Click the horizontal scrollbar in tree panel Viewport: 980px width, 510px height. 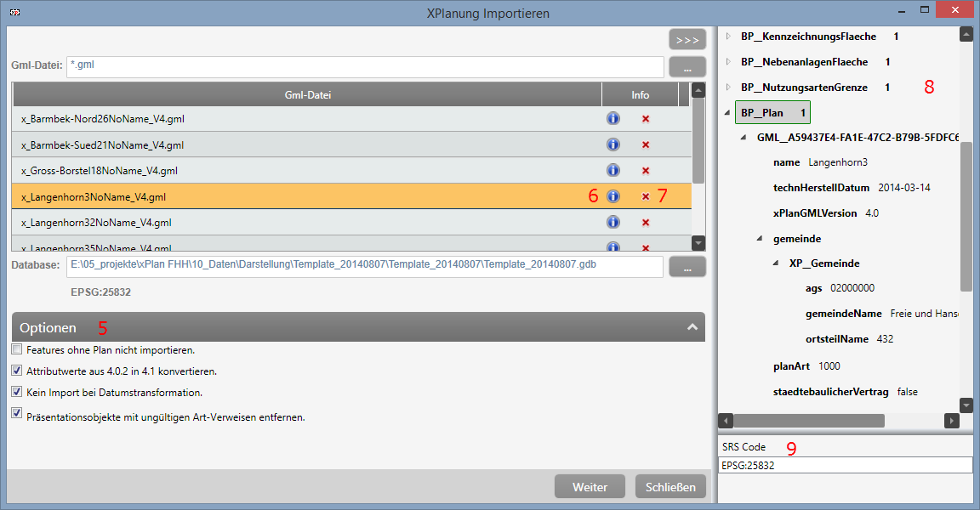[x=808, y=421]
